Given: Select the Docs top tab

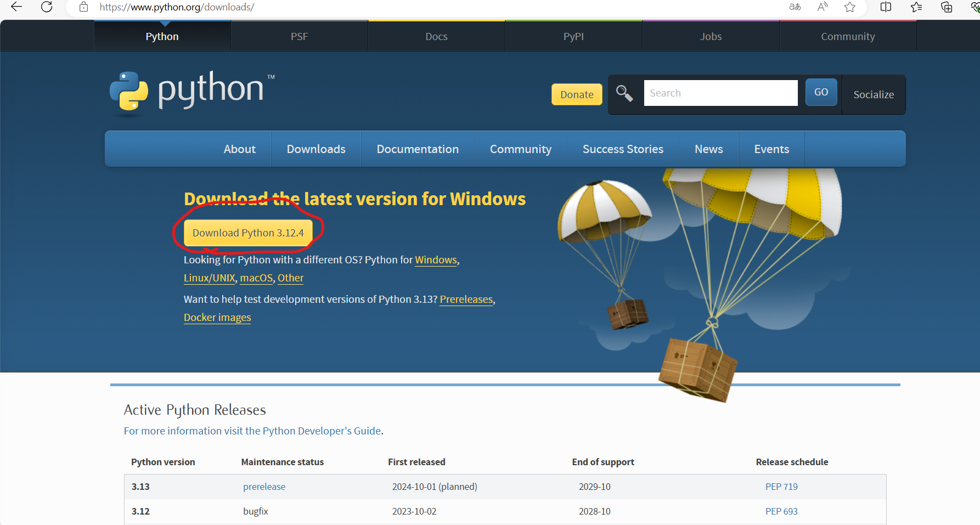Looking at the screenshot, I should [x=436, y=36].
